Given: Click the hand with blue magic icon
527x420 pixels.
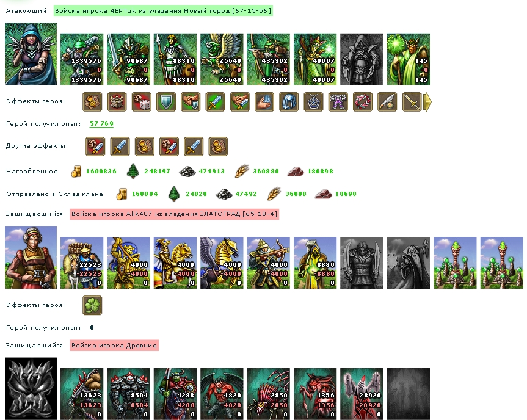Looking at the screenshot, I should [x=264, y=102].
